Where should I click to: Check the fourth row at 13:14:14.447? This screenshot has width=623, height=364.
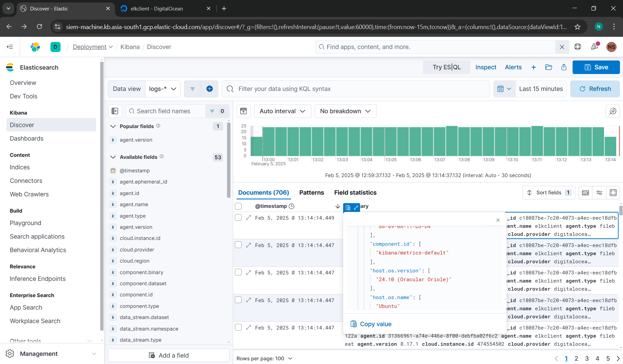(238, 300)
